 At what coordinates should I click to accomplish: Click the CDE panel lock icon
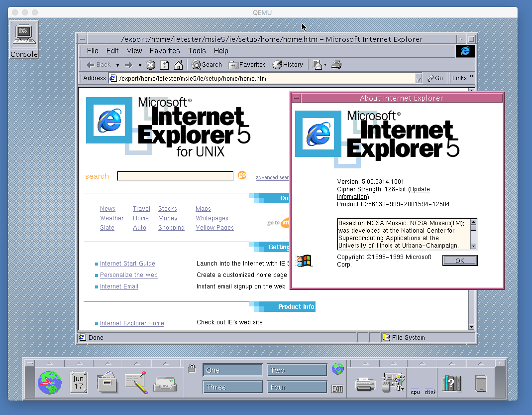coord(192,368)
